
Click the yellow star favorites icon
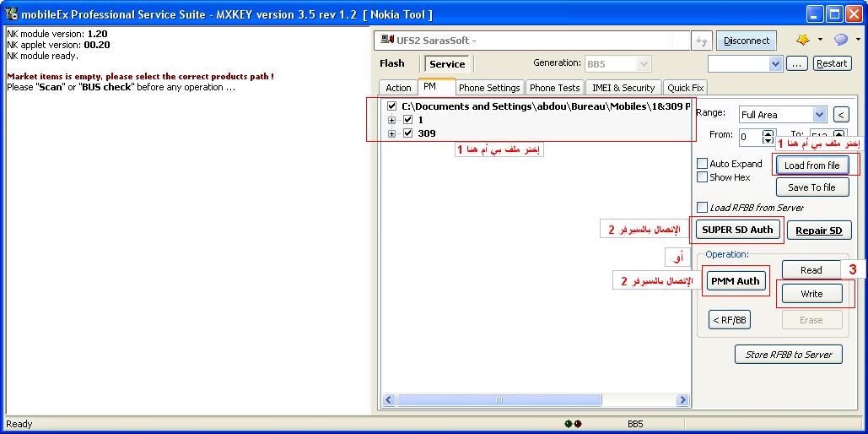point(803,40)
